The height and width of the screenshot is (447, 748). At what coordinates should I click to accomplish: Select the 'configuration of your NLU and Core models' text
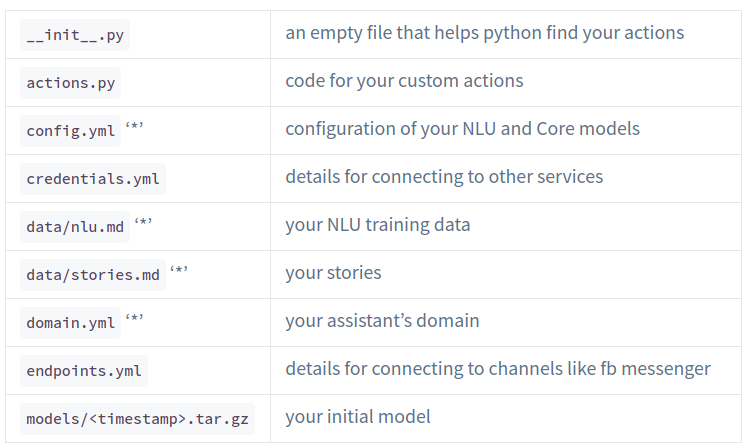coord(462,129)
